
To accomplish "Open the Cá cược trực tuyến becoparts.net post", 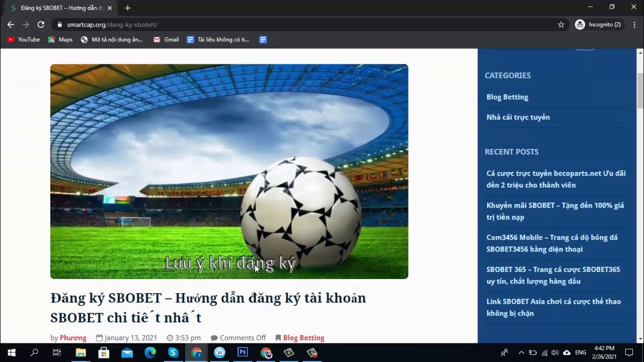I will (556, 179).
